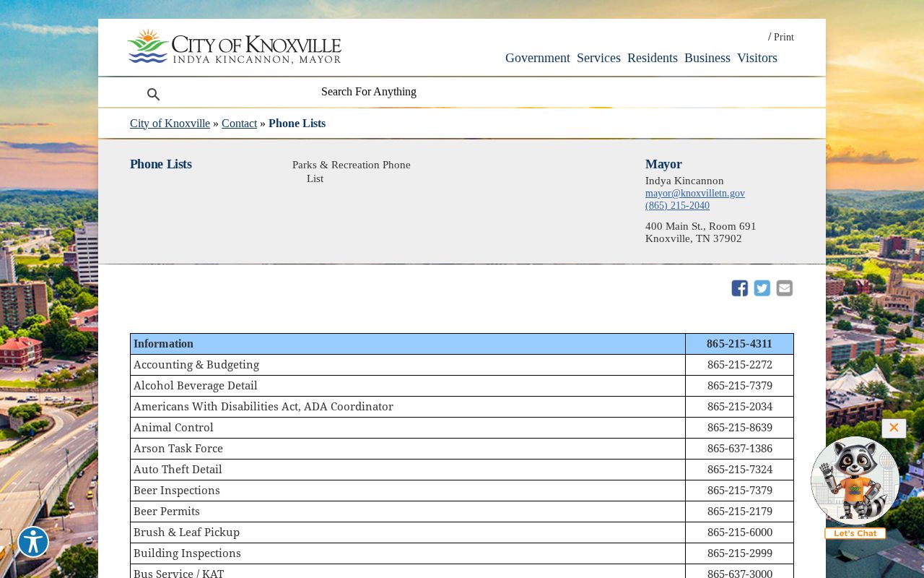The image size is (924, 578).
Task: Select Accounting & Budgeting row text
Action: tap(196, 365)
